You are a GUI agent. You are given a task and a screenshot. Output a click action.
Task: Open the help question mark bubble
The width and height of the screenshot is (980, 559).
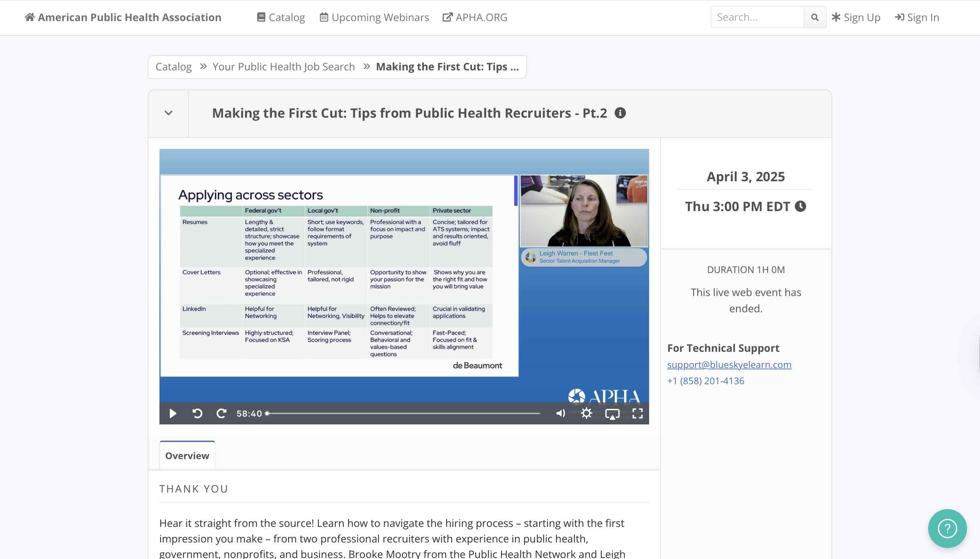coord(947,529)
